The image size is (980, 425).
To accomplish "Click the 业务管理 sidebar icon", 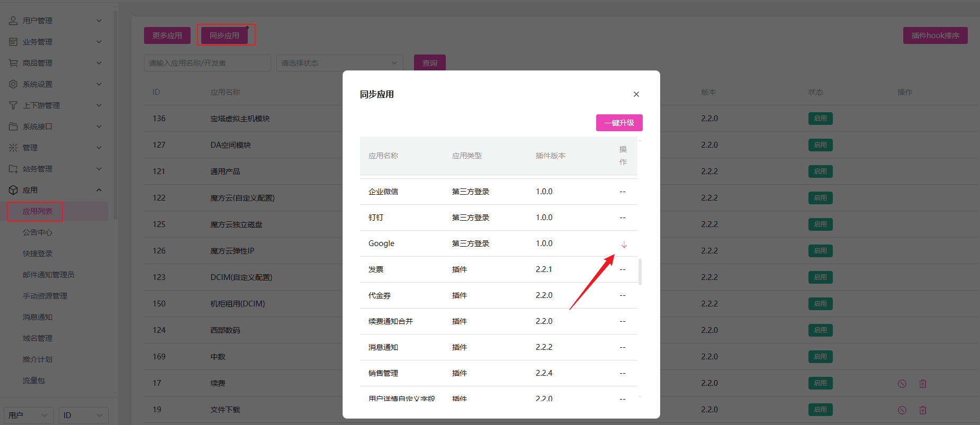I will coord(13,42).
